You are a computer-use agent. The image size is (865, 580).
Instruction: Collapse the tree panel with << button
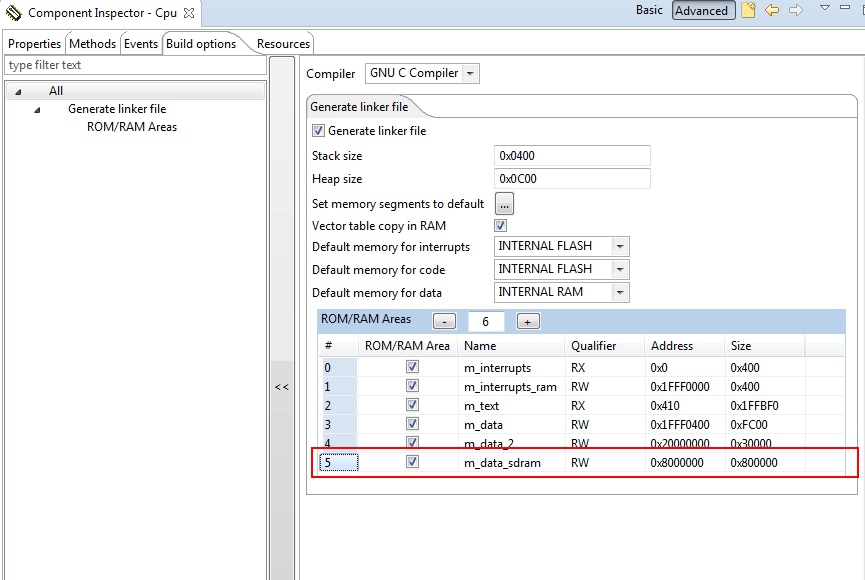point(282,387)
